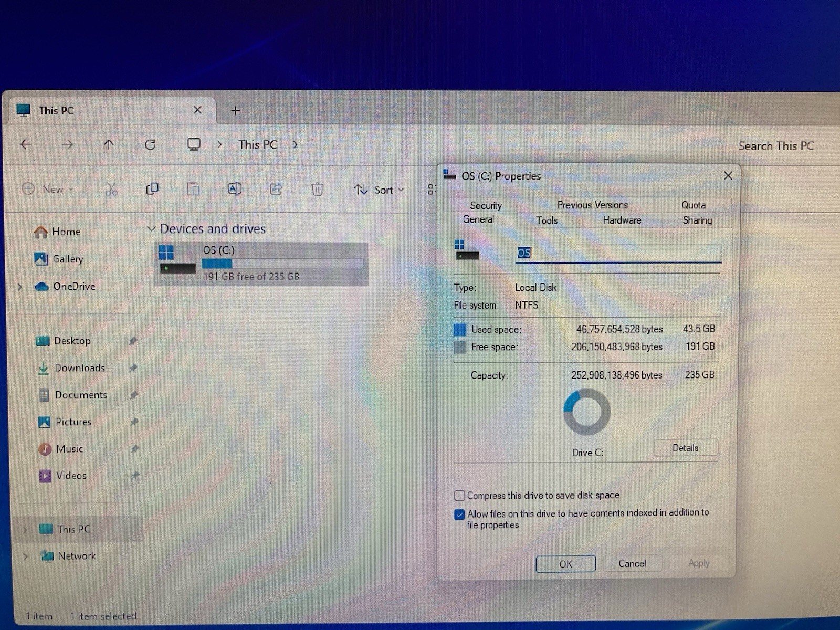
Task: Click the Copy icon in toolbar
Action: coord(152,188)
